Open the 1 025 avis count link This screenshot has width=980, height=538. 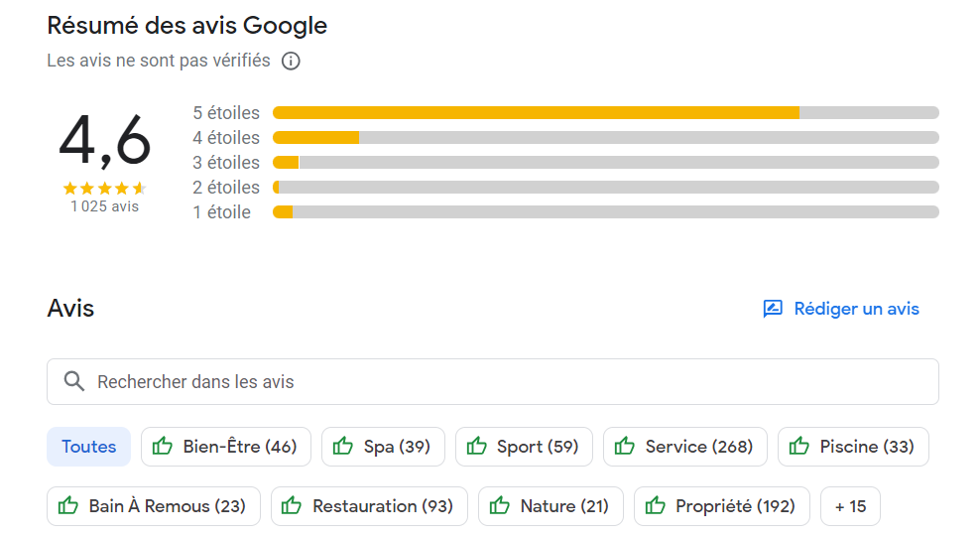point(104,206)
